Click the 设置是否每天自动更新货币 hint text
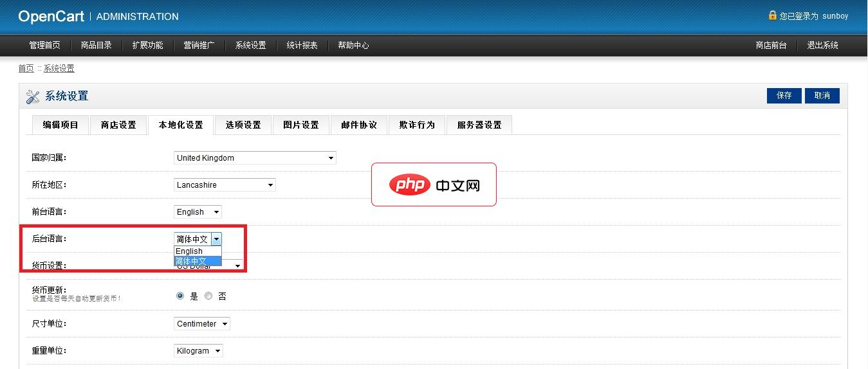Screen dimensions: 868x369 pos(77,299)
